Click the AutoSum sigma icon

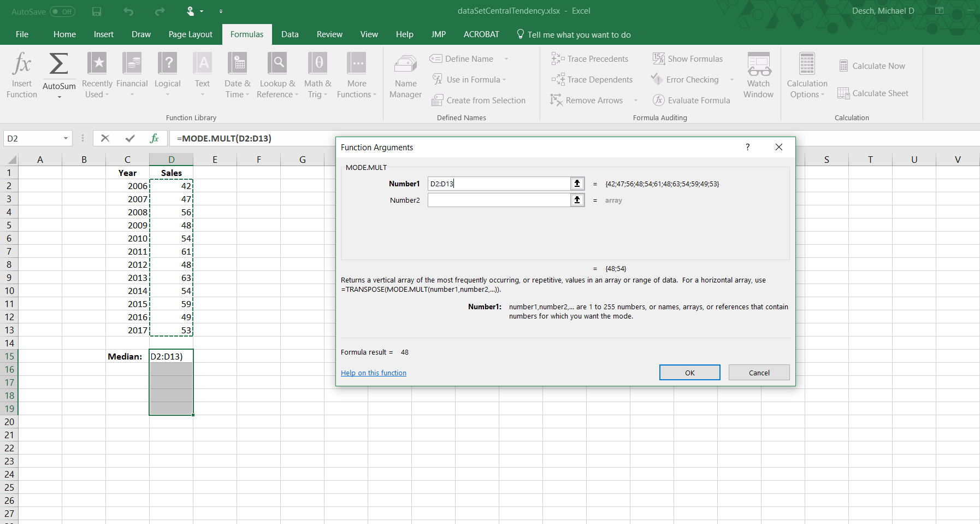[59, 64]
